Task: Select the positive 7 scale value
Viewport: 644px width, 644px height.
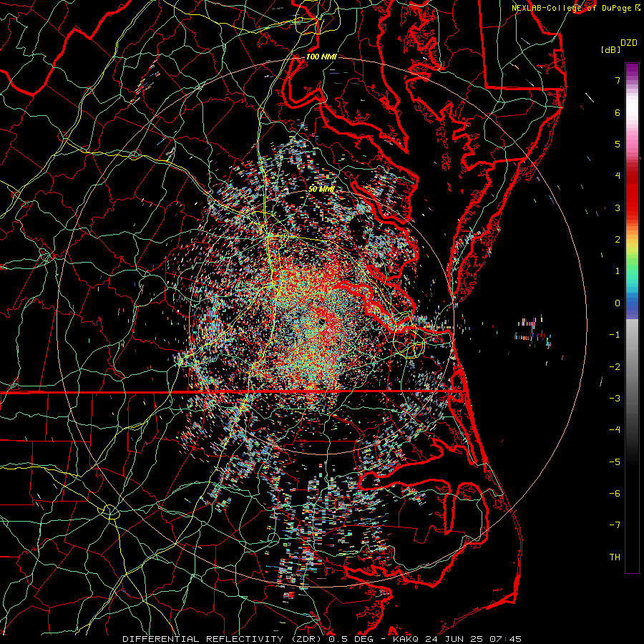Action: point(618,80)
